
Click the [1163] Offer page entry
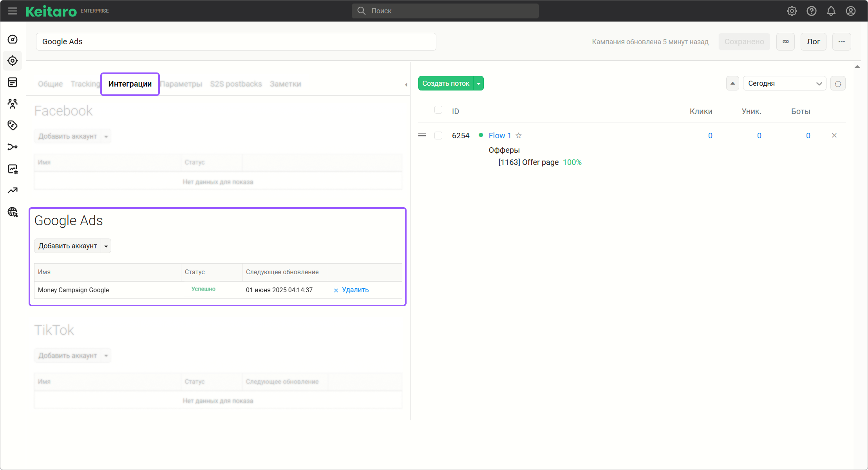528,162
